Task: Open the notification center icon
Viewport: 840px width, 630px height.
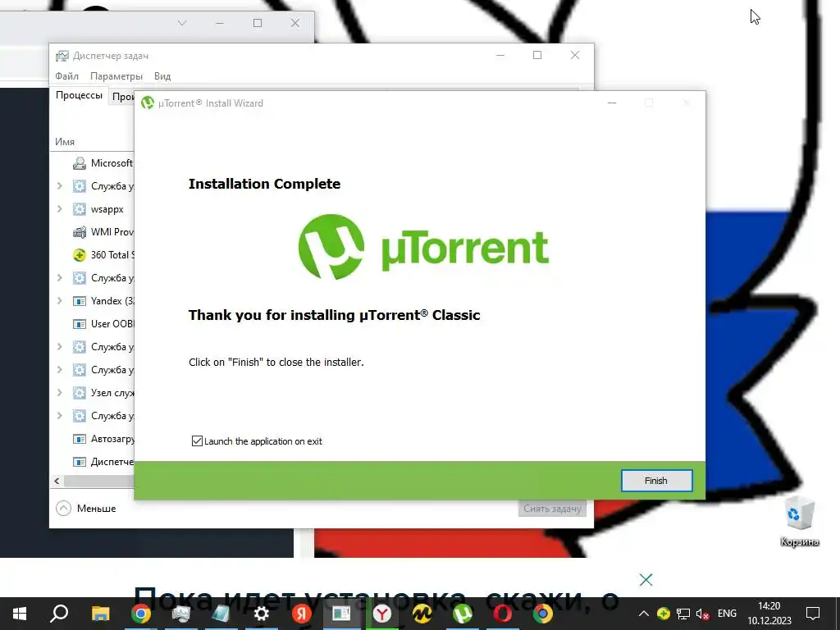Action: pyautogui.click(x=813, y=614)
